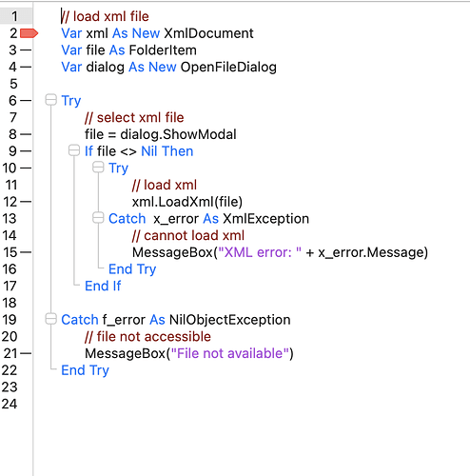
Task: Click the "File not available" string literal
Action: tap(230, 353)
